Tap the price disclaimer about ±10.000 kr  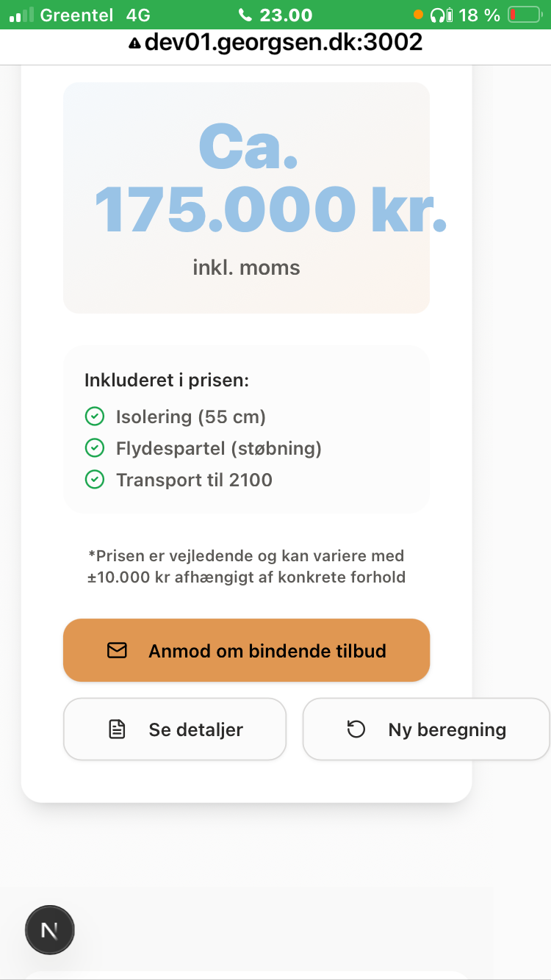[x=246, y=566]
